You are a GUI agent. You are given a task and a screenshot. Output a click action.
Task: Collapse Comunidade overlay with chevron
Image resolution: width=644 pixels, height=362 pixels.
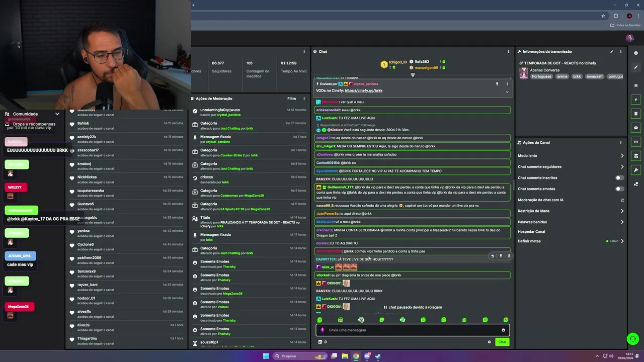tap(57, 114)
